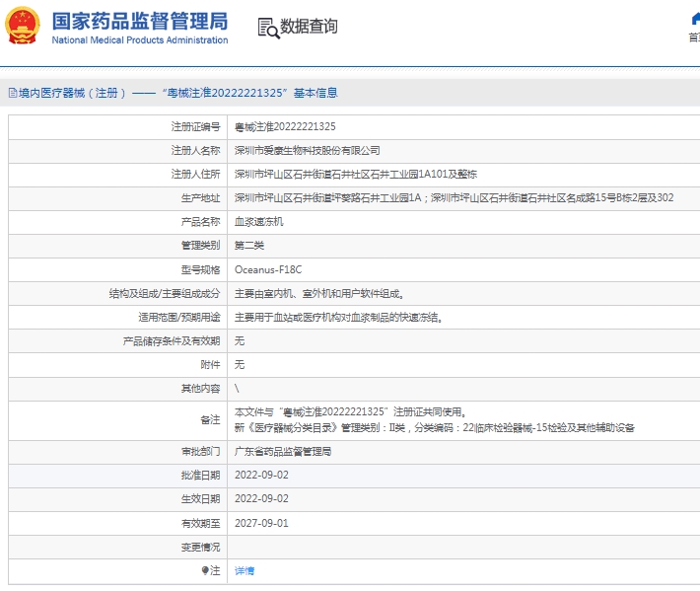Select the 批准日期 value 2022-09-02

(261, 475)
